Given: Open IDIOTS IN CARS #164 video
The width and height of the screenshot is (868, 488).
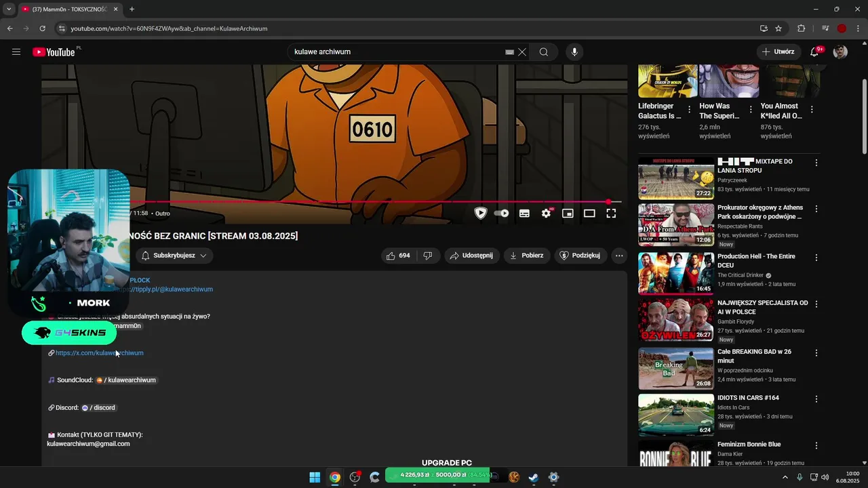Looking at the screenshot, I should click(x=748, y=398).
